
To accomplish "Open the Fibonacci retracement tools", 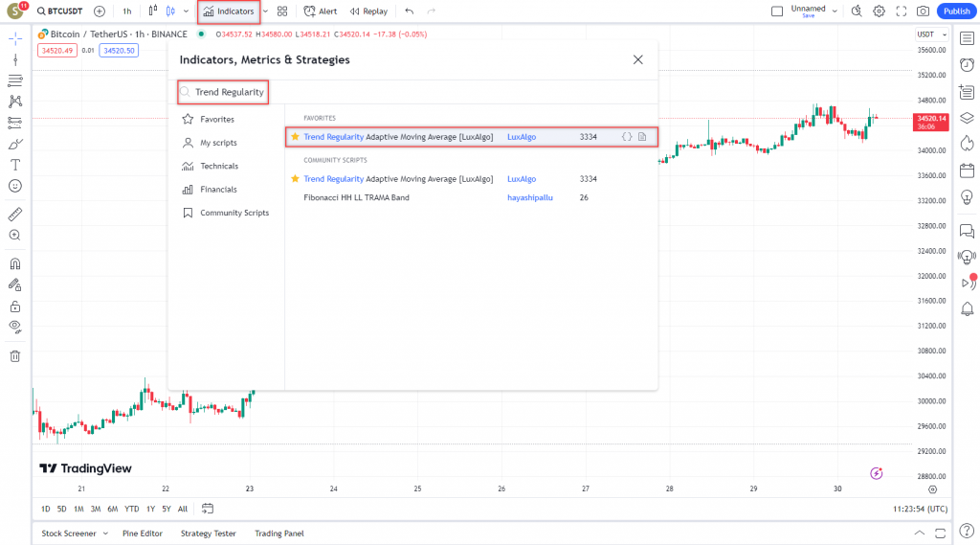I will pyautogui.click(x=15, y=80).
